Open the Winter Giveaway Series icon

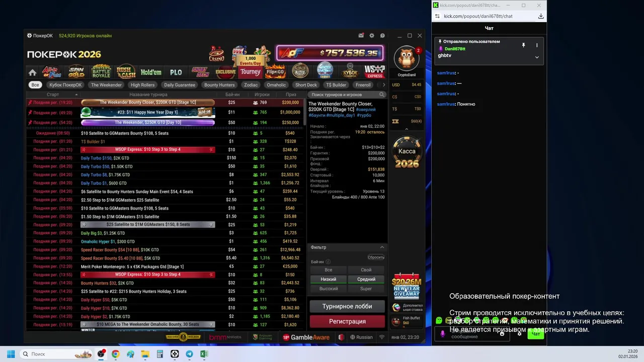point(325,70)
